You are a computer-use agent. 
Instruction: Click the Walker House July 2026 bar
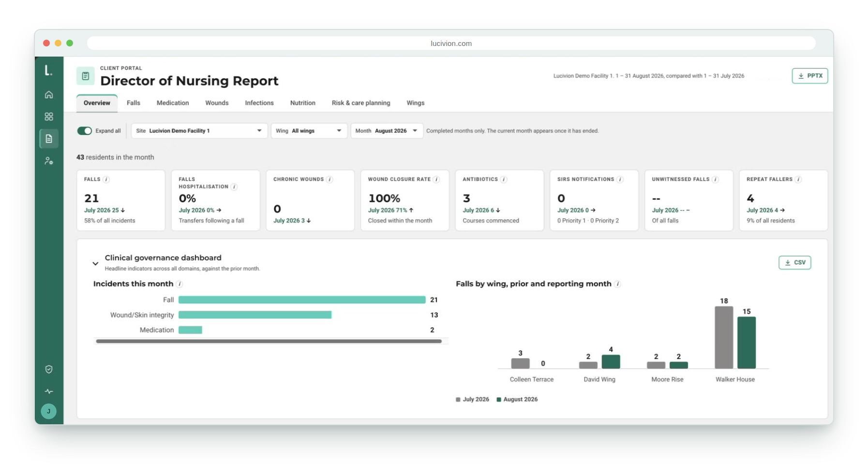pyautogui.click(x=724, y=337)
